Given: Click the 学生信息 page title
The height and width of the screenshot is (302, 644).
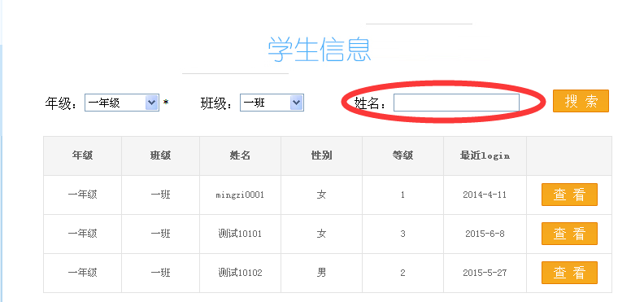Looking at the screenshot, I should [320, 50].
